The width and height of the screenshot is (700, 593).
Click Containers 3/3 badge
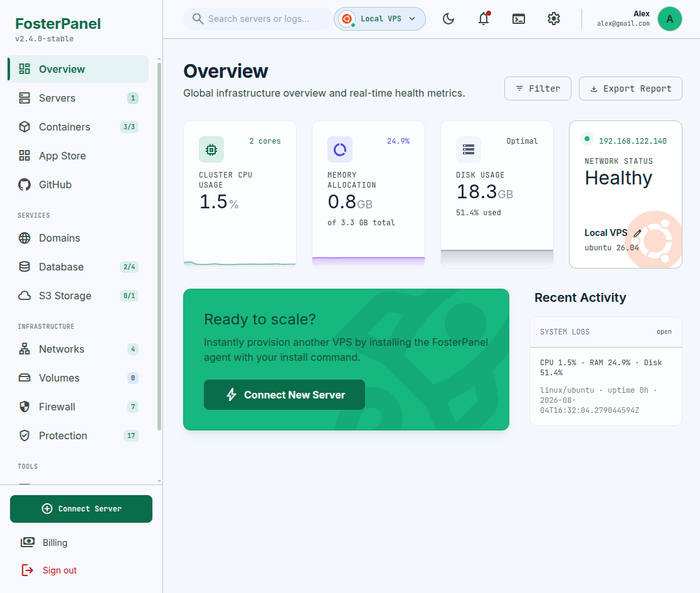[129, 127]
